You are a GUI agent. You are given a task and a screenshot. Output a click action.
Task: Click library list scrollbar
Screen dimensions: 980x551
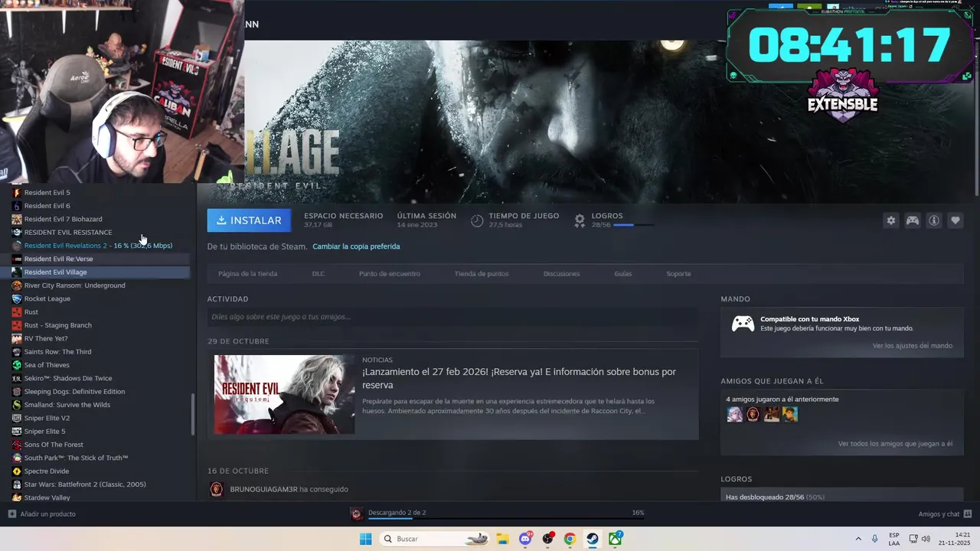click(193, 415)
